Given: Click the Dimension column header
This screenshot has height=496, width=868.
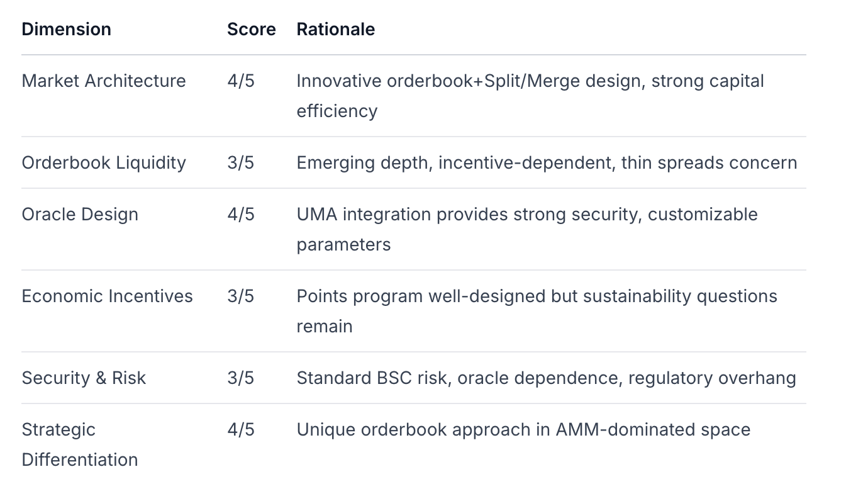Looking at the screenshot, I should (66, 30).
